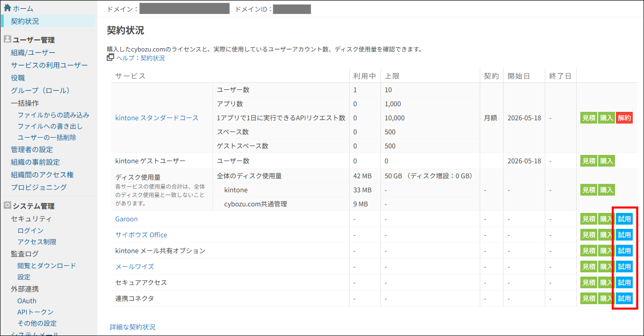
Task: Click 見積 for セキュアアクセス
Action: 589,283
